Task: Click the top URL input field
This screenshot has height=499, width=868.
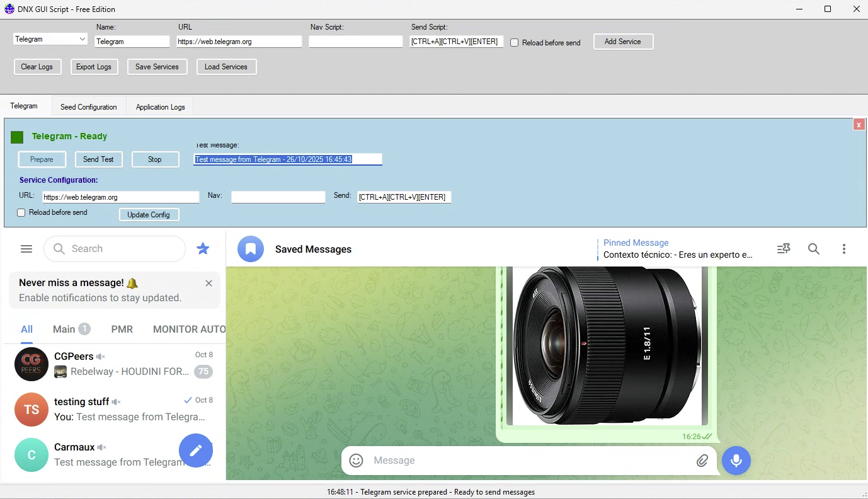Action: (239, 42)
